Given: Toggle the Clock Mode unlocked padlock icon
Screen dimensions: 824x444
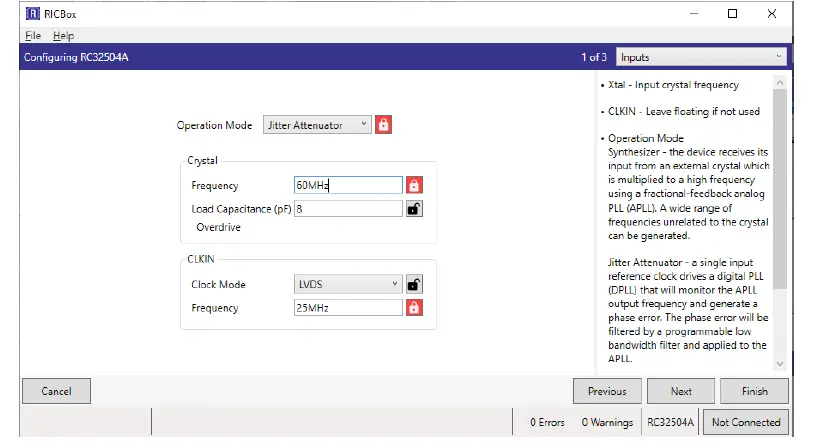Looking at the screenshot, I should point(414,284).
